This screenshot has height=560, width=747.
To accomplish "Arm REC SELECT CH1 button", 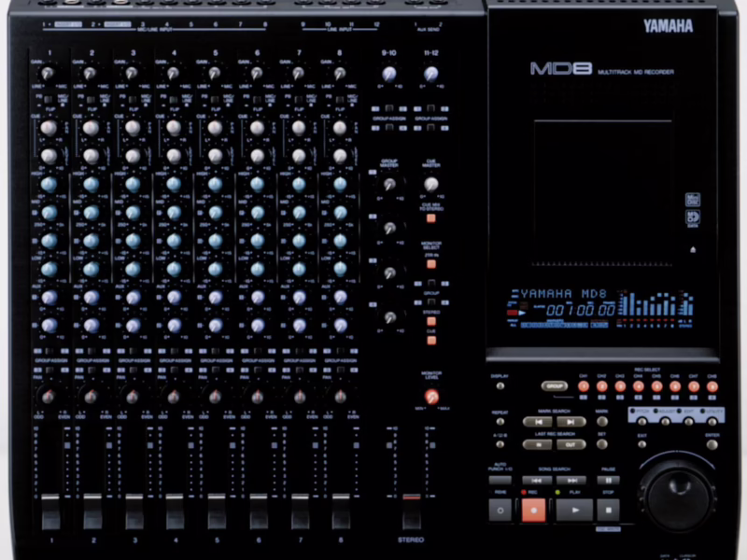I will click(584, 386).
